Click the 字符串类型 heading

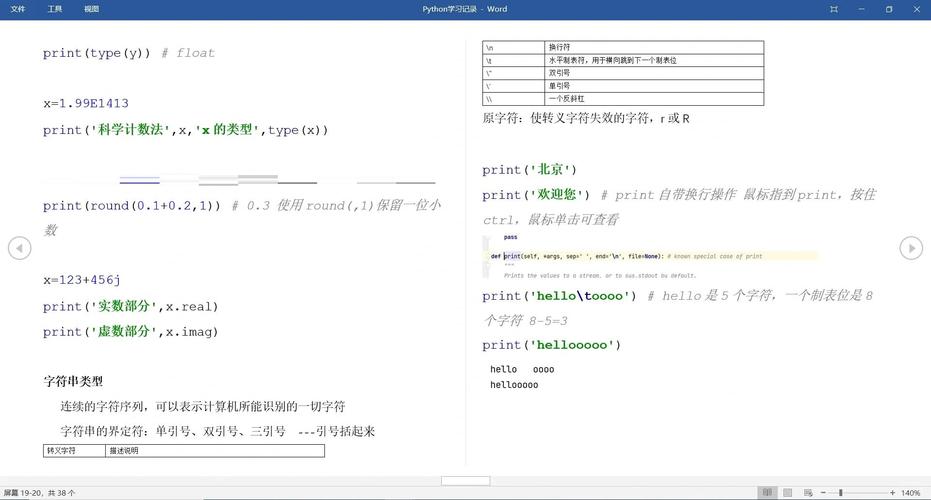click(x=73, y=381)
